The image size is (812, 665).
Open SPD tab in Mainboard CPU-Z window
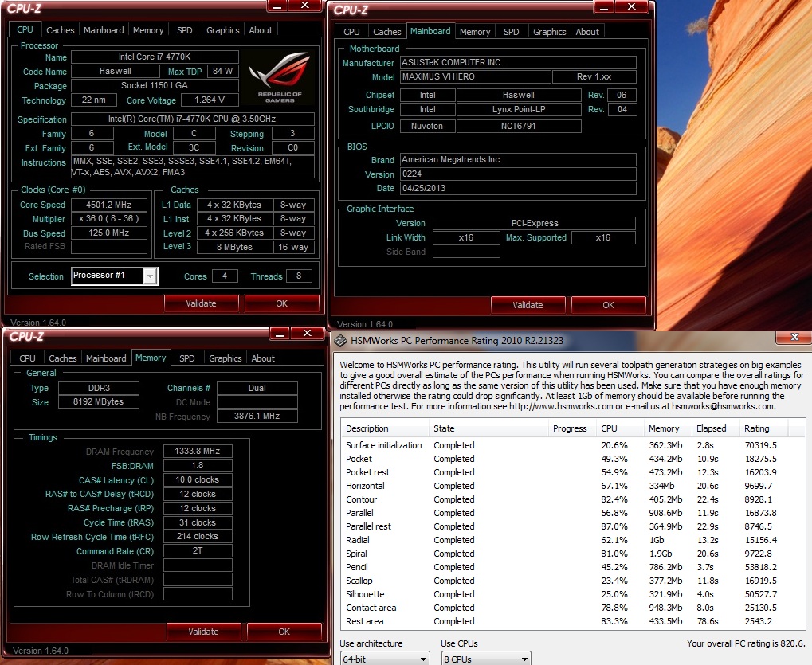pyautogui.click(x=511, y=32)
